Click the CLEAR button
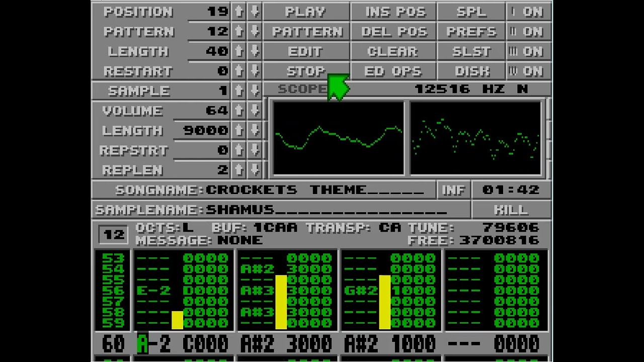Screen dimensions: 644x362 point(393,51)
